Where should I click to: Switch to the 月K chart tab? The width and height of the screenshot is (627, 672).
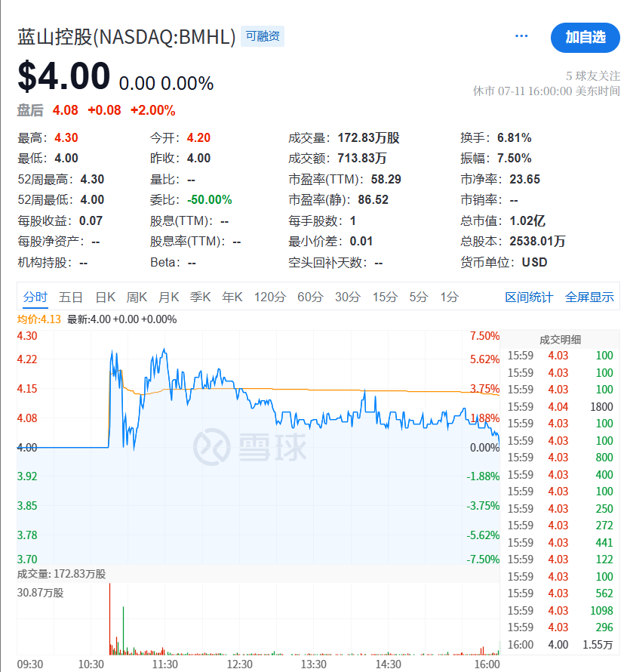[x=168, y=297]
